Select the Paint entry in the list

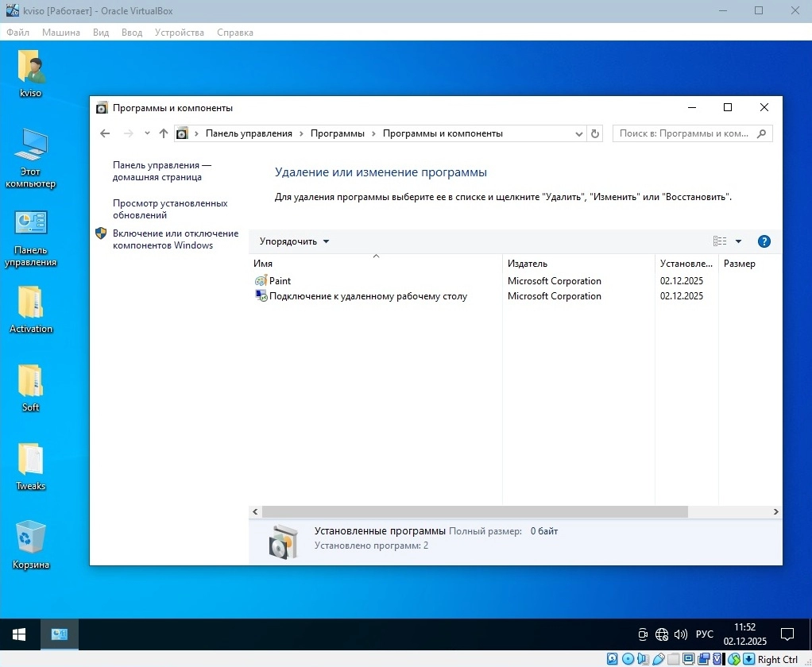pos(280,281)
